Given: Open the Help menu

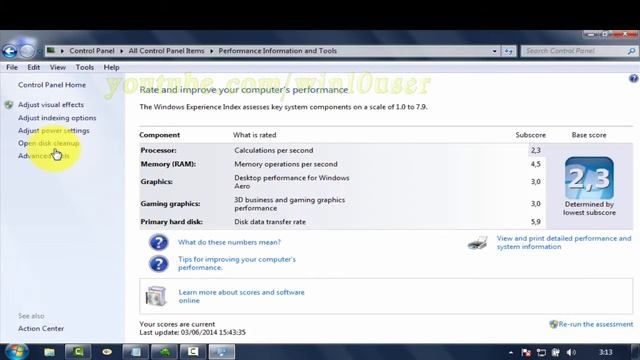Looking at the screenshot, I should click(111, 67).
